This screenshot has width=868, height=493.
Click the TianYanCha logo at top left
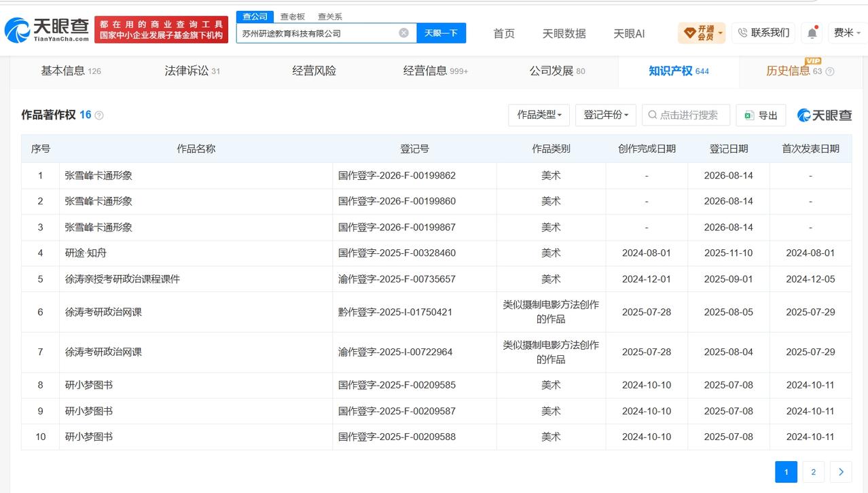pyautogui.click(x=46, y=30)
